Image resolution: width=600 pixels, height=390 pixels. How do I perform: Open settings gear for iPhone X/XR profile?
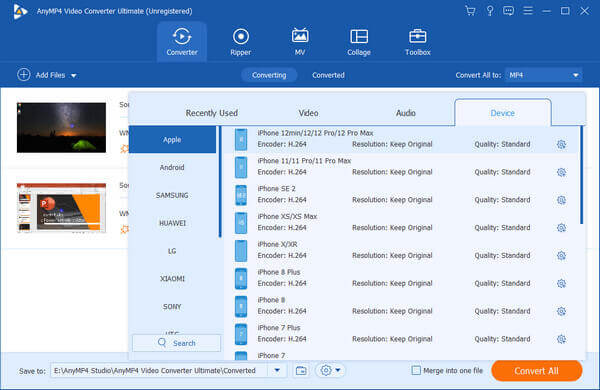tap(561, 255)
